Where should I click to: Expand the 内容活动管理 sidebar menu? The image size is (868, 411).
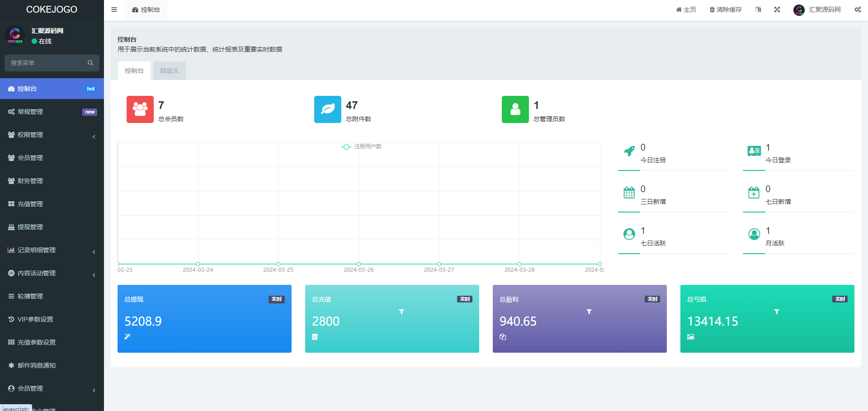[x=52, y=273]
